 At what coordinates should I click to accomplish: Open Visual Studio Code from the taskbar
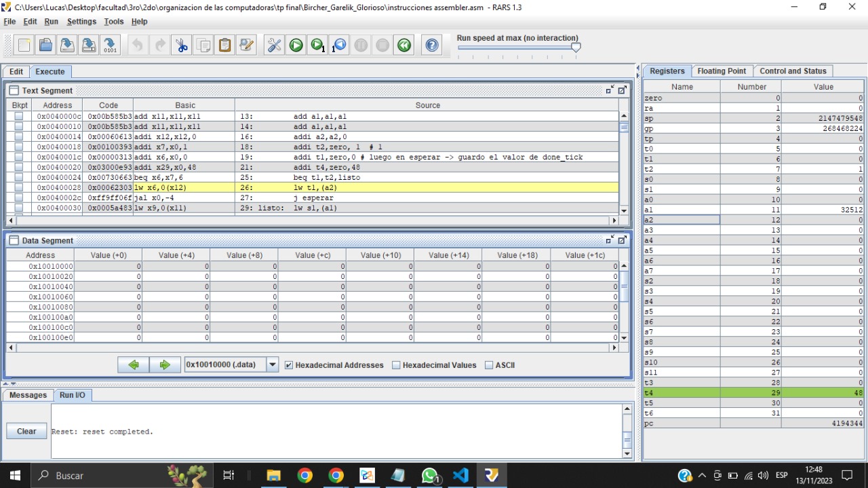[x=460, y=475]
